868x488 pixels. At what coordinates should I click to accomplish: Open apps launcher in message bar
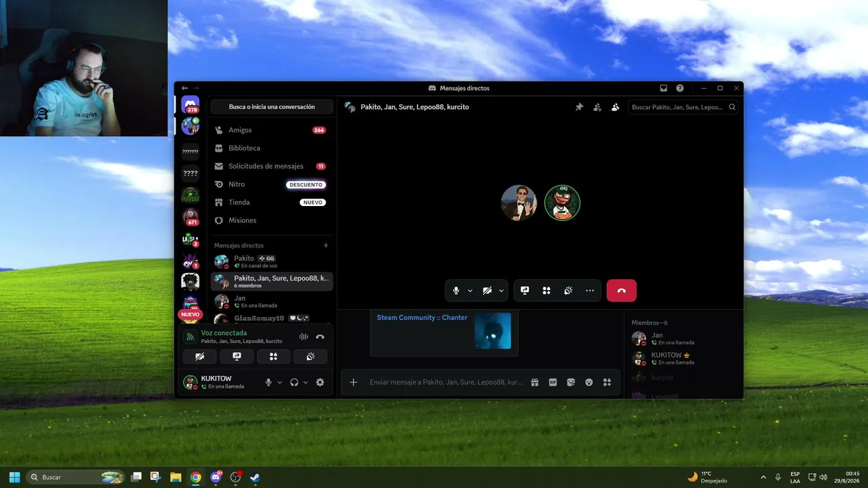(x=607, y=382)
